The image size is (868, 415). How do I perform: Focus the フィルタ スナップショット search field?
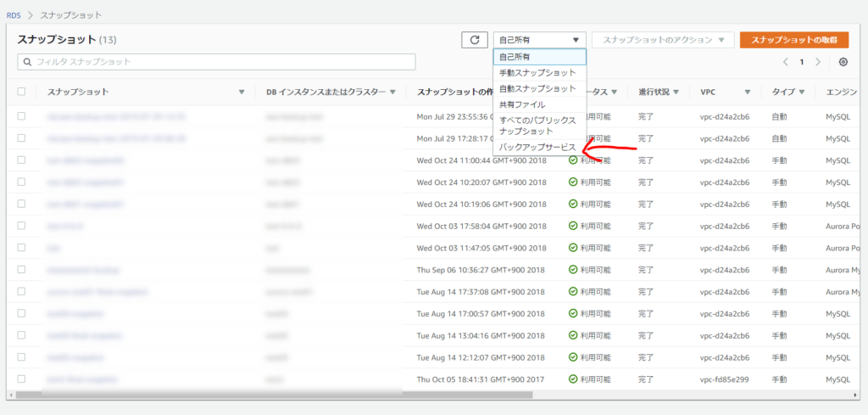216,62
